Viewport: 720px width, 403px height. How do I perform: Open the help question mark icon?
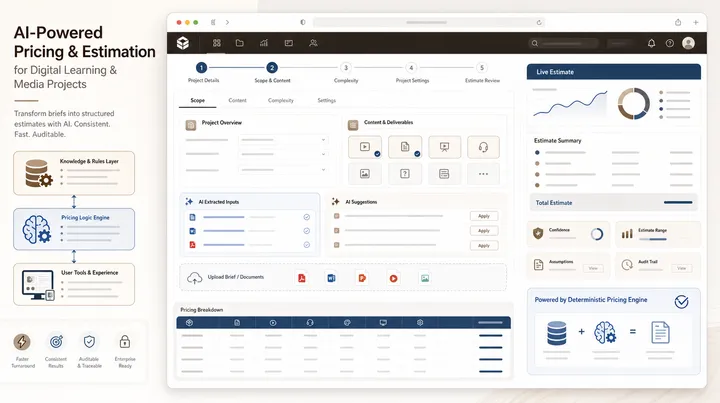point(669,43)
